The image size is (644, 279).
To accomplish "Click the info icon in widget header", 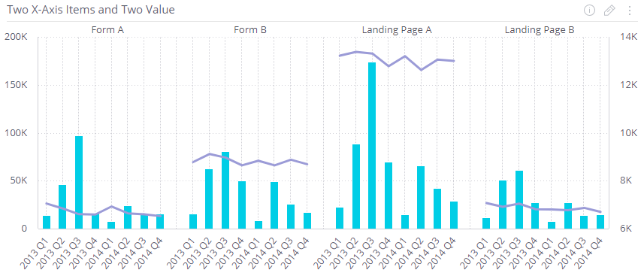I will tap(589, 11).
